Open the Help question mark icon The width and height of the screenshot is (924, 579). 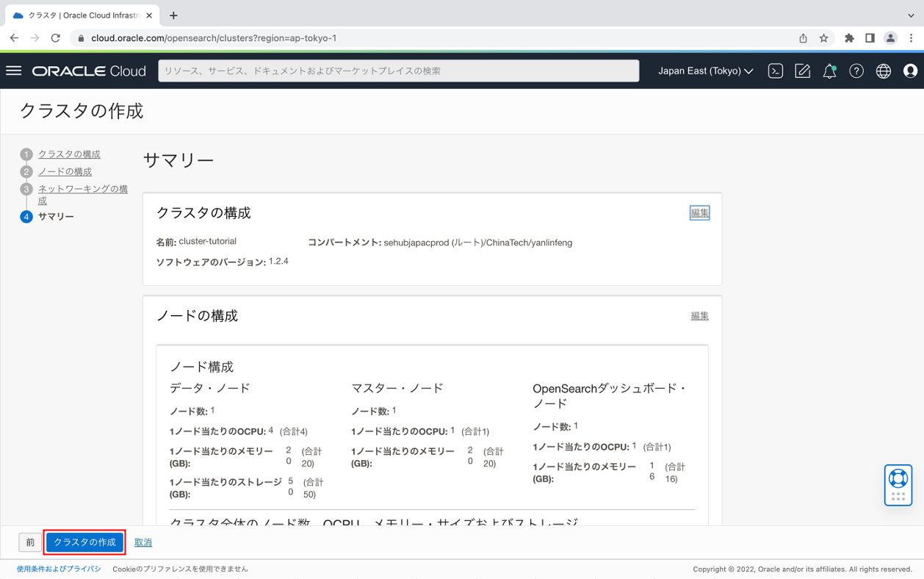(856, 71)
